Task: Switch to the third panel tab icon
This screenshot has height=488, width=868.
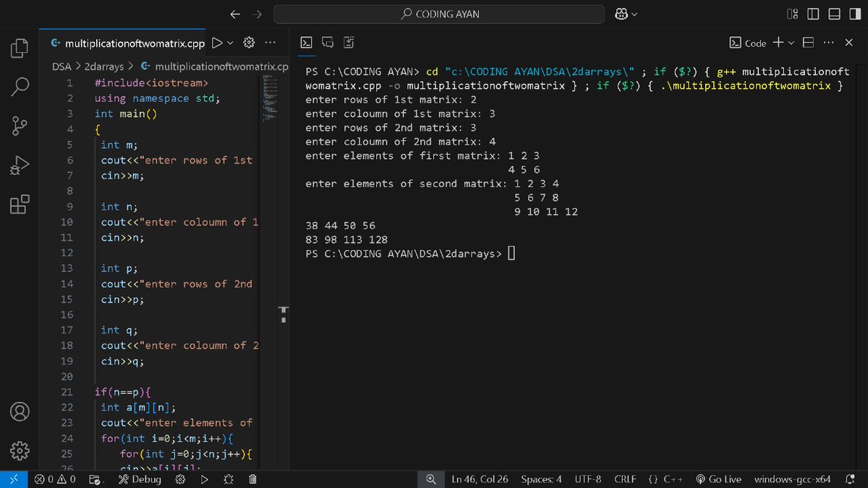Action: (349, 43)
